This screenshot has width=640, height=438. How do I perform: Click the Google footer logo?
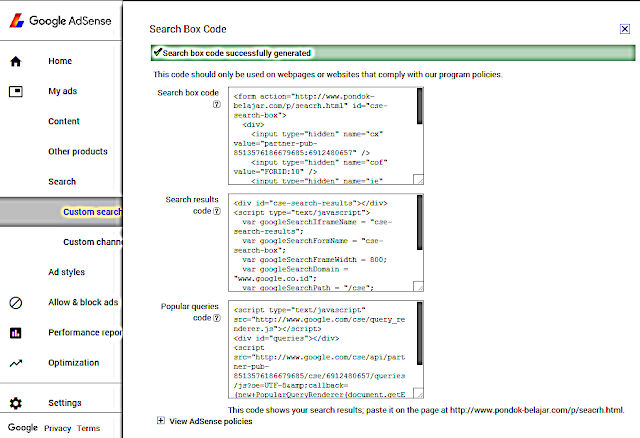click(23, 427)
